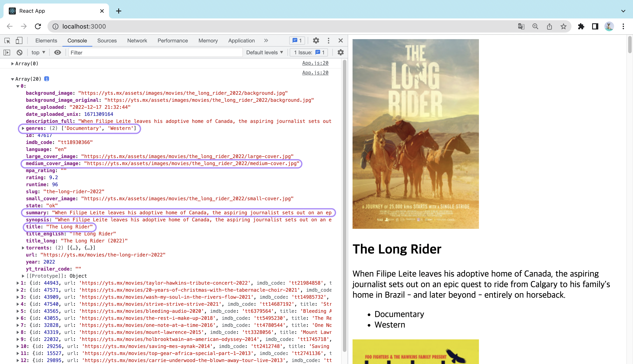The height and width of the screenshot is (364, 633).
Task: Click The Long Rider heading
Action: [x=397, y=249]
